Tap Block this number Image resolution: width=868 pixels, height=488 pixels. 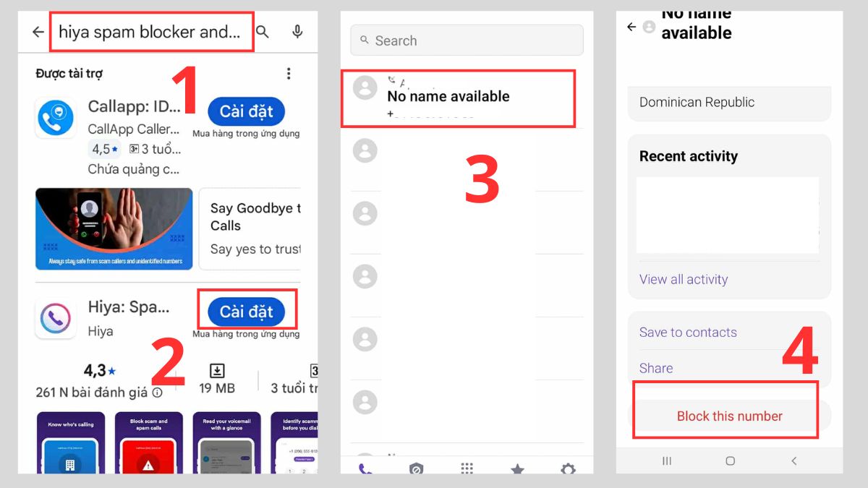[x=730, y=416]
